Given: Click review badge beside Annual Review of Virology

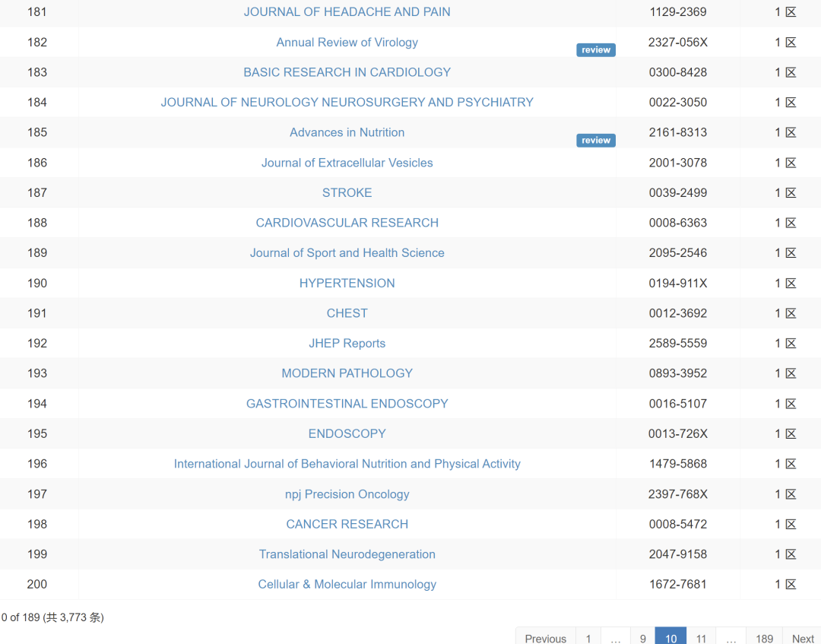Looking at the screenshot, I should [x=596, y=49].
